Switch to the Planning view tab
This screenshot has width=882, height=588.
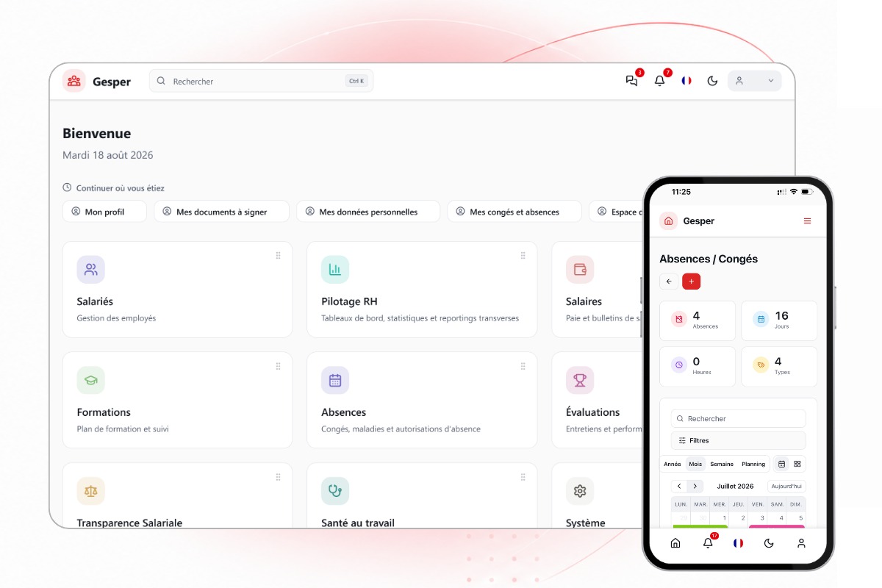tap(753, 464)
